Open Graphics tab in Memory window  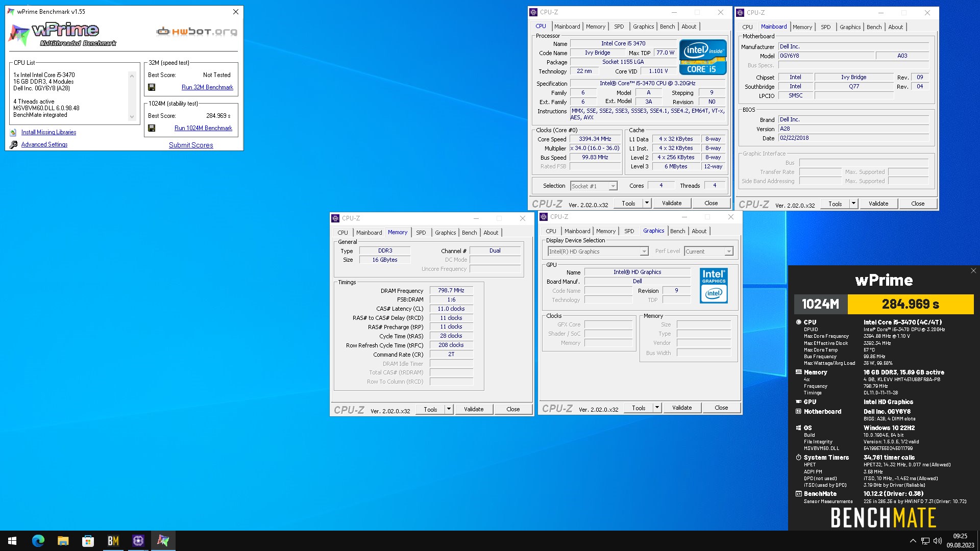445,233
